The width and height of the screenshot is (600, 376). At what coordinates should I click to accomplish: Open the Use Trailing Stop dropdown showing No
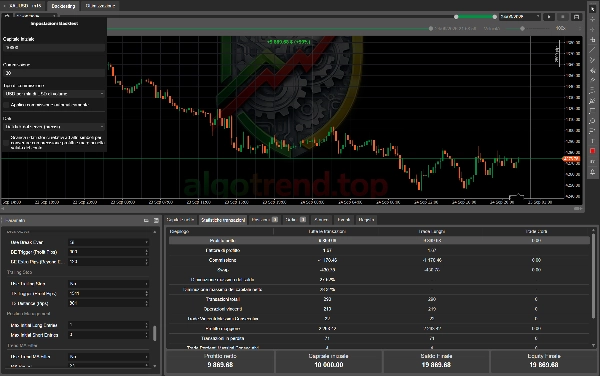pos(108,284)
